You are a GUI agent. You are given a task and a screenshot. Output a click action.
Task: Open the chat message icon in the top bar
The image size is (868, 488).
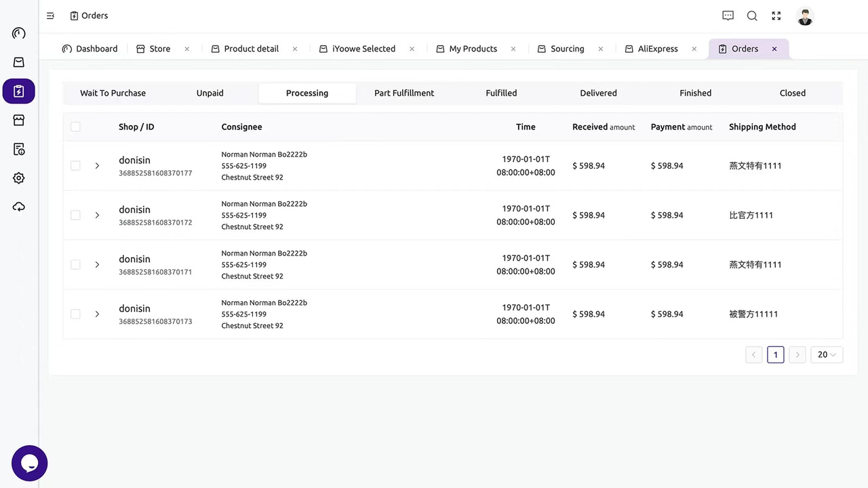pyautogui.click(x=728, y=16)
